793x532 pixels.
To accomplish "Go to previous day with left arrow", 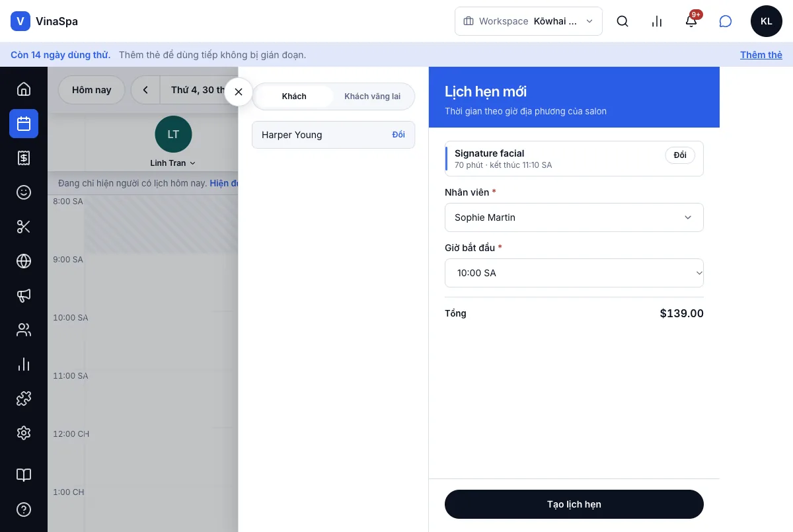I will (x=145, y=90).
